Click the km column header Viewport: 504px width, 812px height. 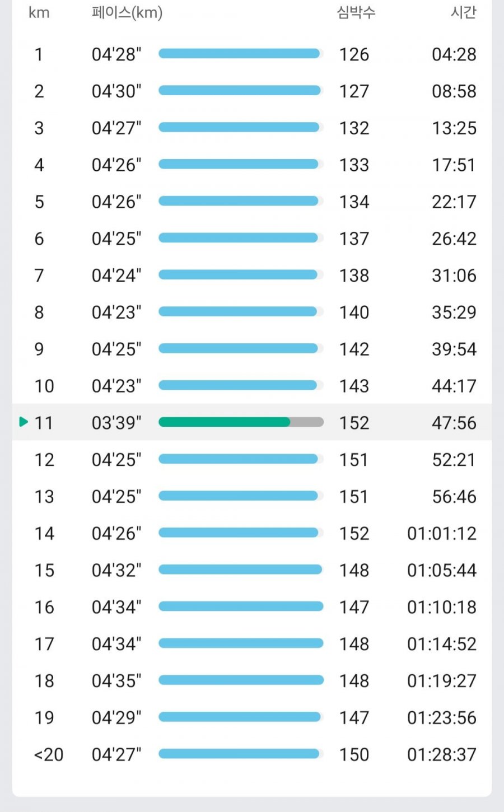[39, 12]
